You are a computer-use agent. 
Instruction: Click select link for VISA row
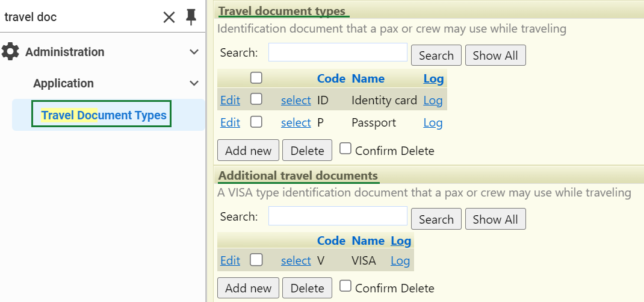point(296,260)
